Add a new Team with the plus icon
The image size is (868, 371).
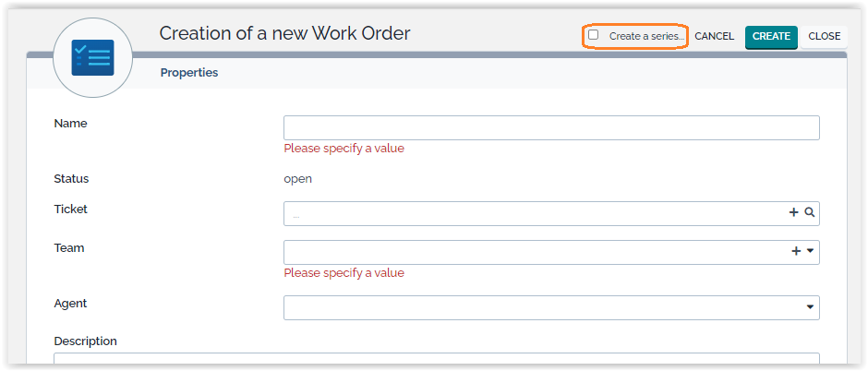click(796, 252)
